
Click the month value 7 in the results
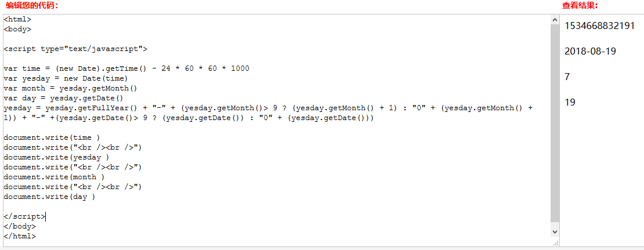click(567, 77)
